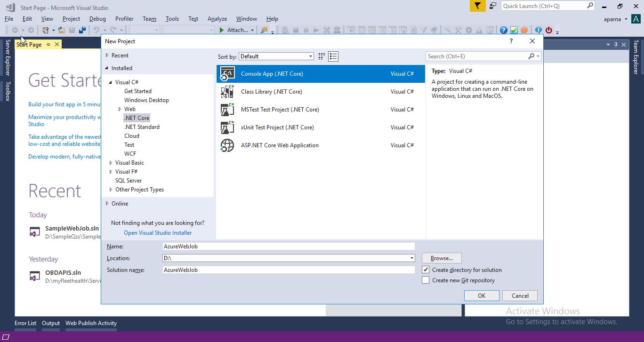Click the Browse... button
Screen dimensions: 644x342
(x=442, y=258)
